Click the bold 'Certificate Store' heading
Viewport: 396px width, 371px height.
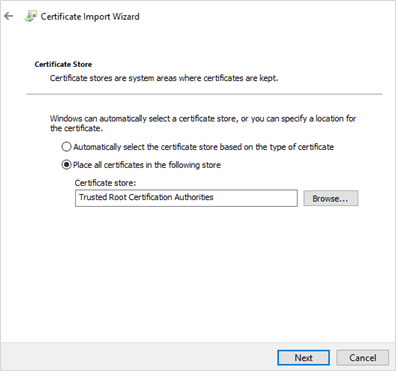(63, 64)
